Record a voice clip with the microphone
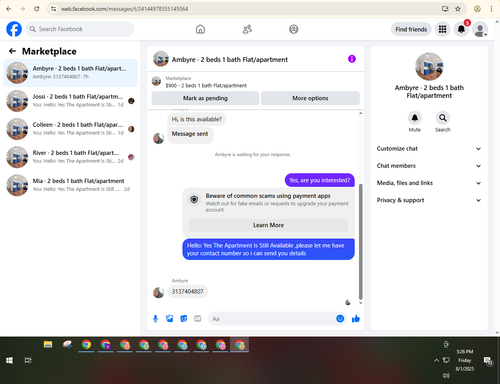500x384 pixels. (155, 319)
